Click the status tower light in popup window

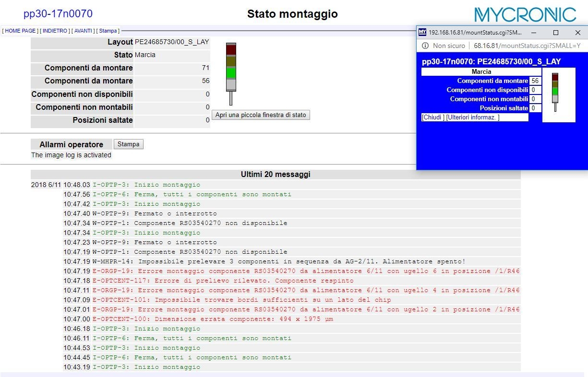click(x=555, y=91)
